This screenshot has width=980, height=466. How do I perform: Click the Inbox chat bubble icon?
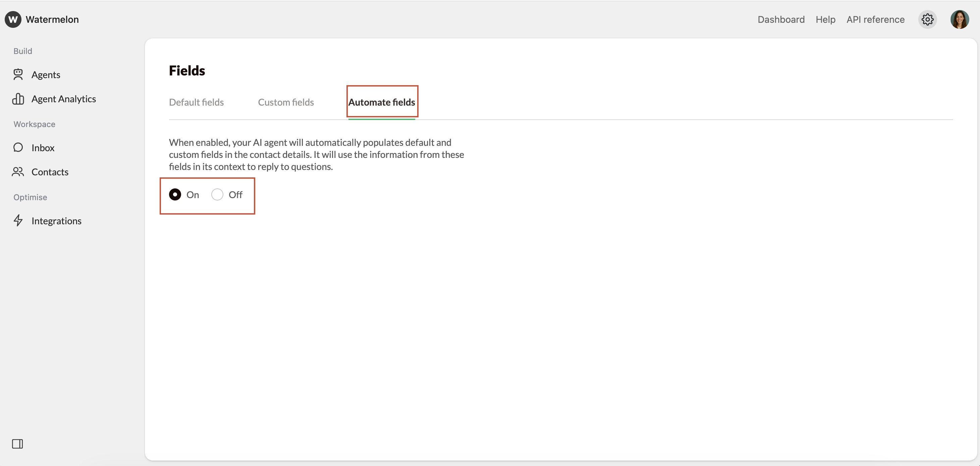pyautogui.click(x=18, y=148)
